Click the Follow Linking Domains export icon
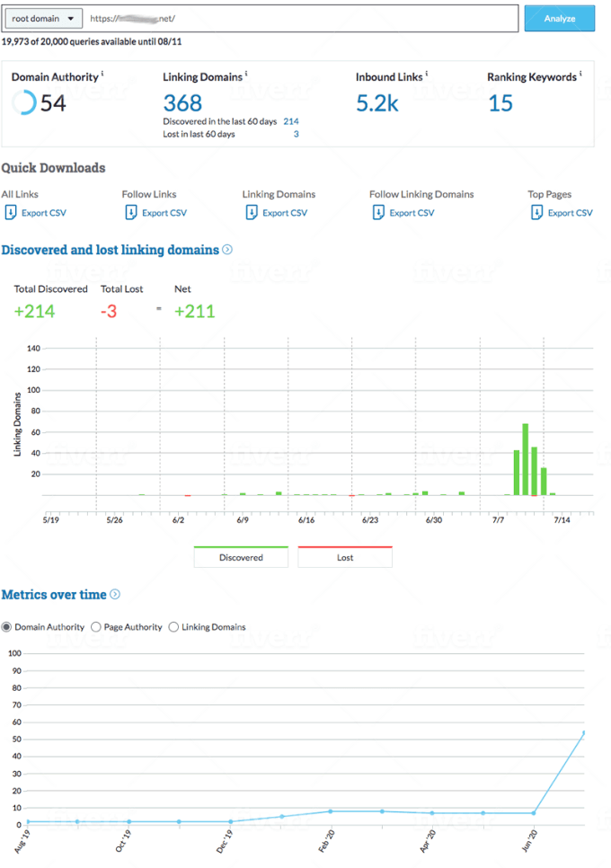This screenshot has height=868, width=611. point(378,213)
